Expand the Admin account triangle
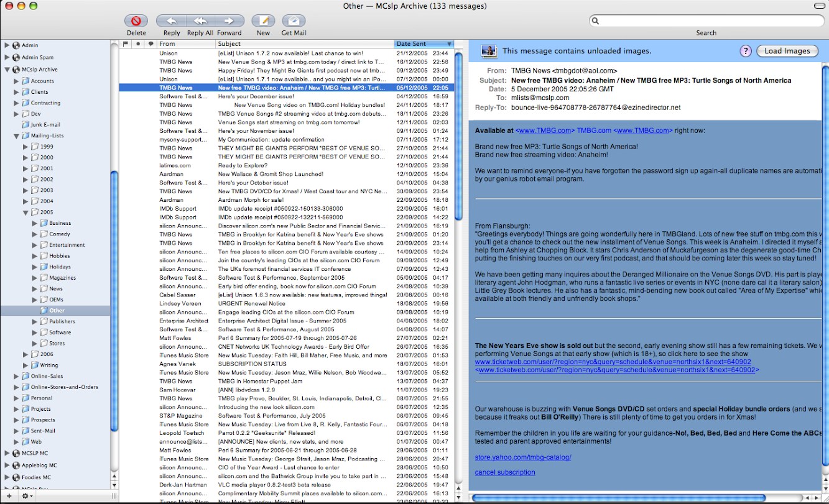829x504 pixels. click(x=7, y=45)
